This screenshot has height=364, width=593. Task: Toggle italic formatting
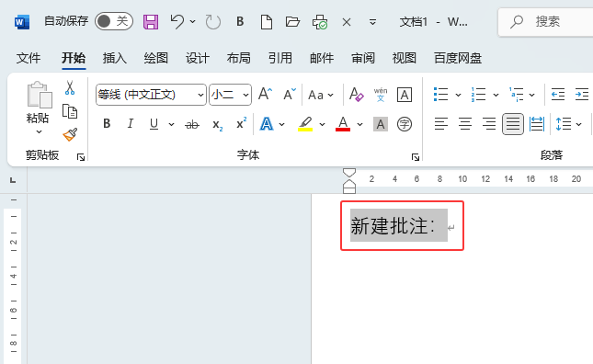[131, 123]
